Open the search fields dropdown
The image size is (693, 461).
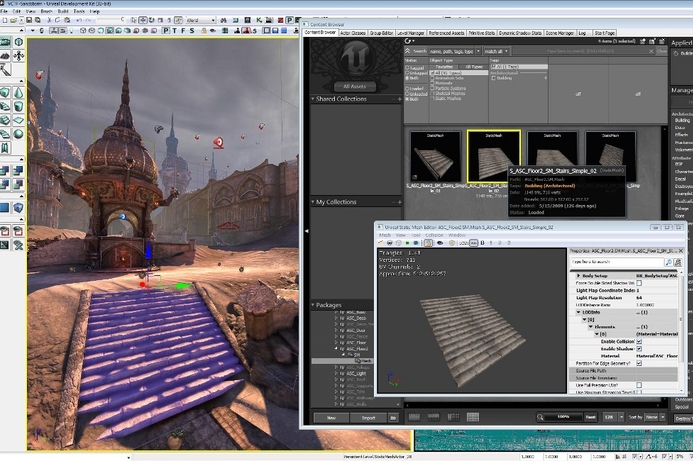click(x=478, y=51)
